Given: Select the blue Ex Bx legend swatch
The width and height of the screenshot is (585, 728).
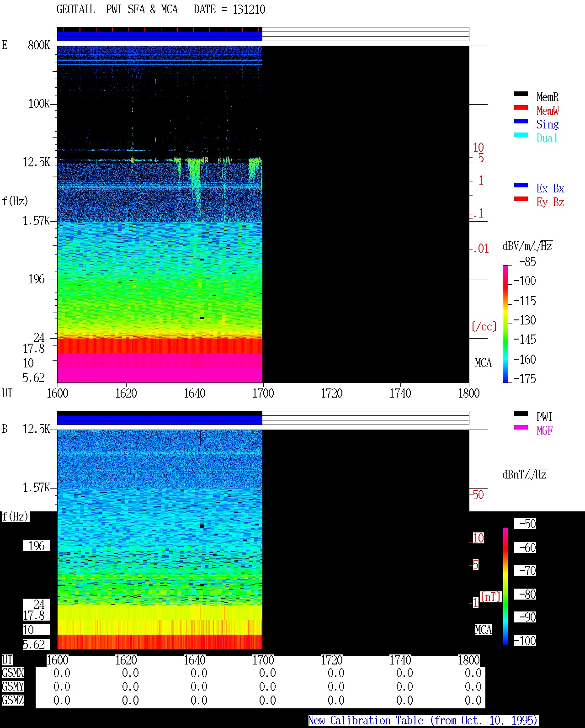Looking at the screenshot, I should click(x=521, y=185).
